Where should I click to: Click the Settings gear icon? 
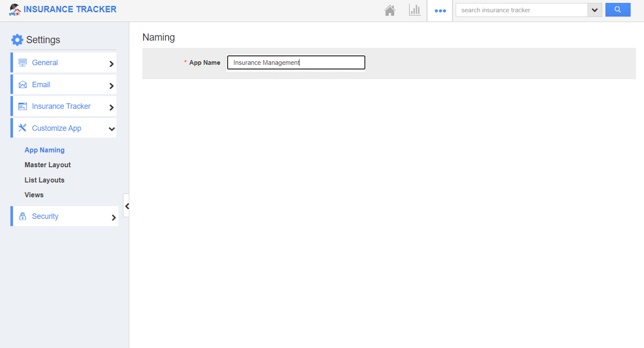17,40
